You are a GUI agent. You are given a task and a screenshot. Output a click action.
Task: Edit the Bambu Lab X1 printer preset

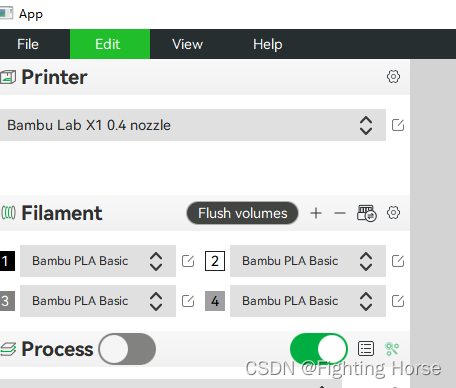(398, 125)
